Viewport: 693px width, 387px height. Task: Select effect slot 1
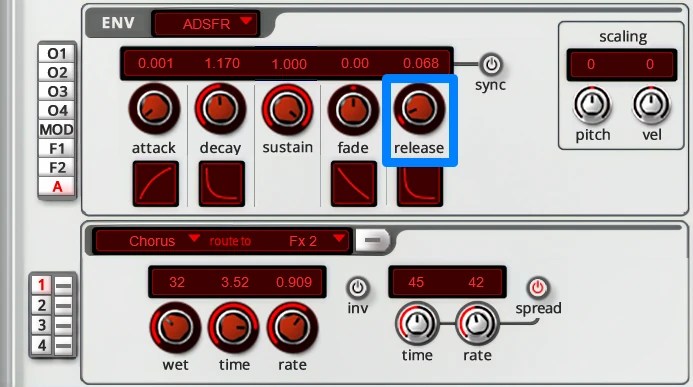[42, 285]
